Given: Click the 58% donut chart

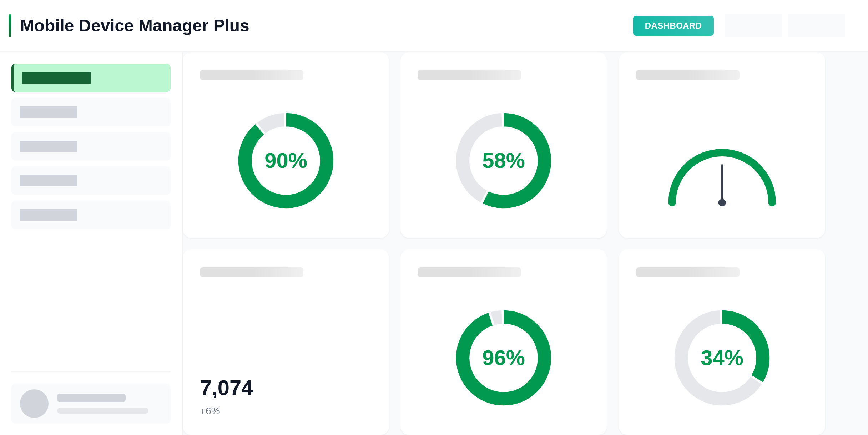Looking at the screenshot, I should click(x=503, y=161).
